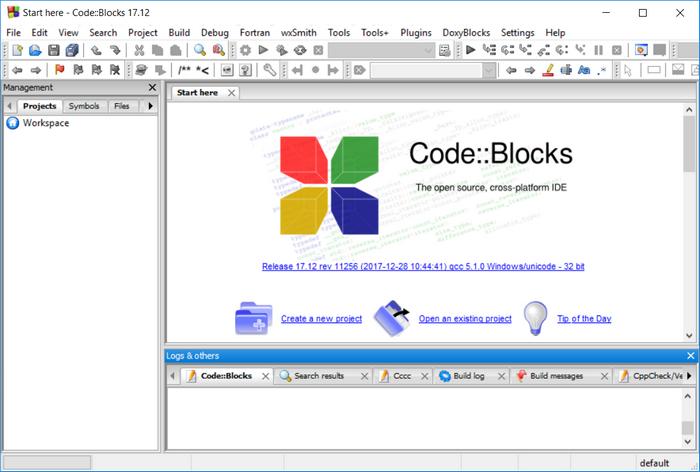Click the Abort build icon
700x472 pixels.
318,50
